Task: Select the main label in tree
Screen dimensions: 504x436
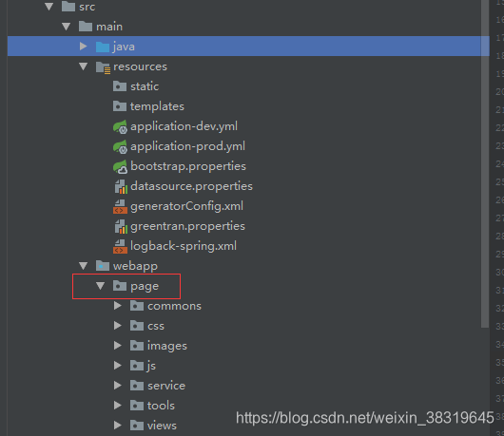Action: click(x=109, y=27)
